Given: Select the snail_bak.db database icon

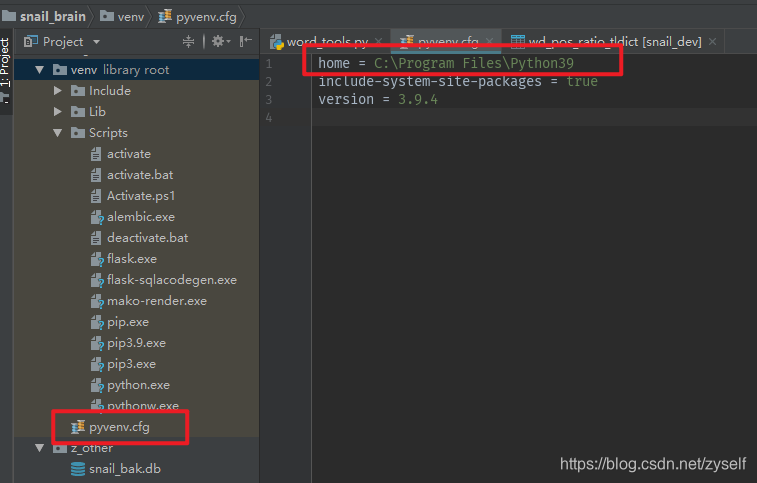Looking at the screenshot, I should tap(78, 469).
